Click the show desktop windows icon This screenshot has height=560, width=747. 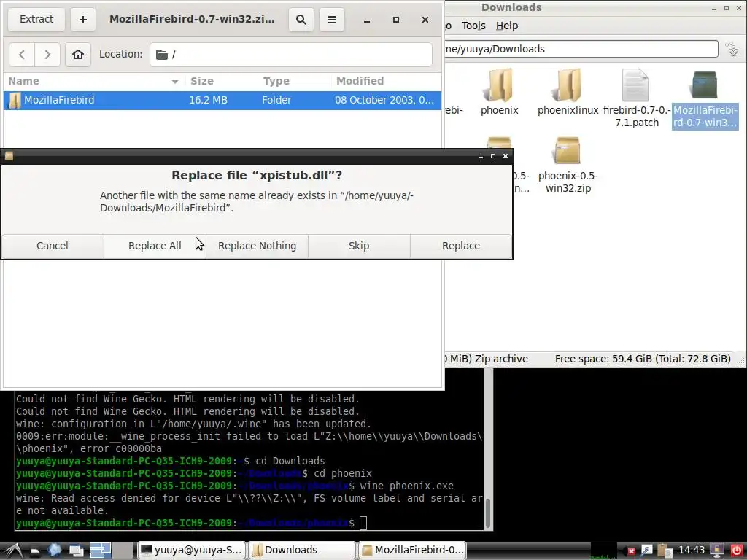click(76, 551)
